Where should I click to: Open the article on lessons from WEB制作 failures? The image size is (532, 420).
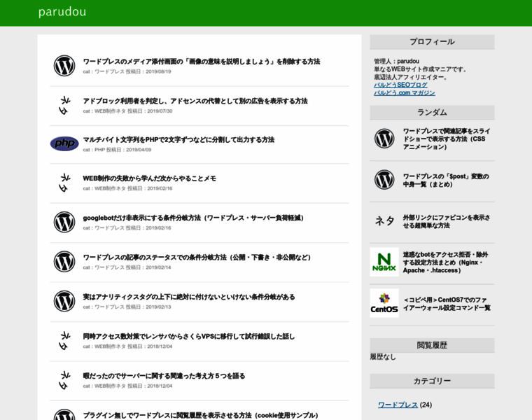[149, 178]
